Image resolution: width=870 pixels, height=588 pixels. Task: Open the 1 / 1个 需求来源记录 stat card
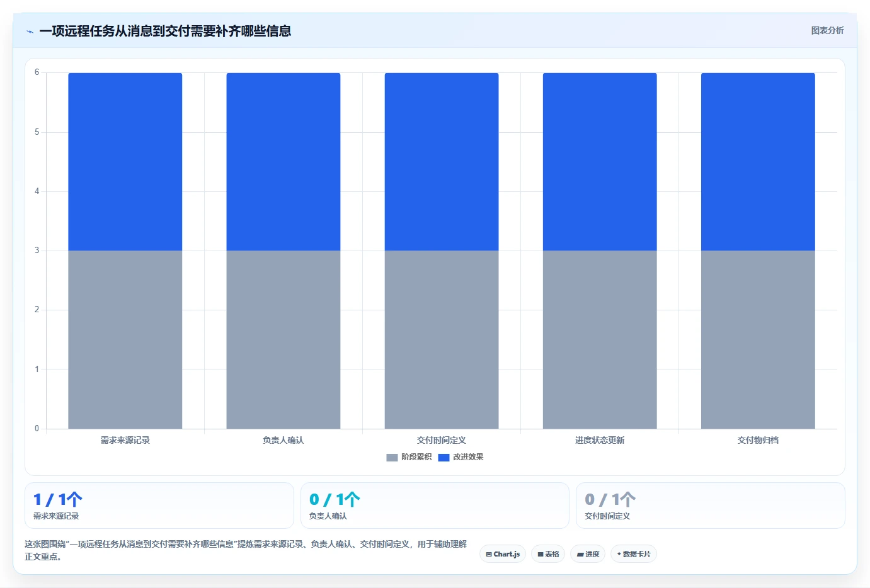tap(159, 506)
